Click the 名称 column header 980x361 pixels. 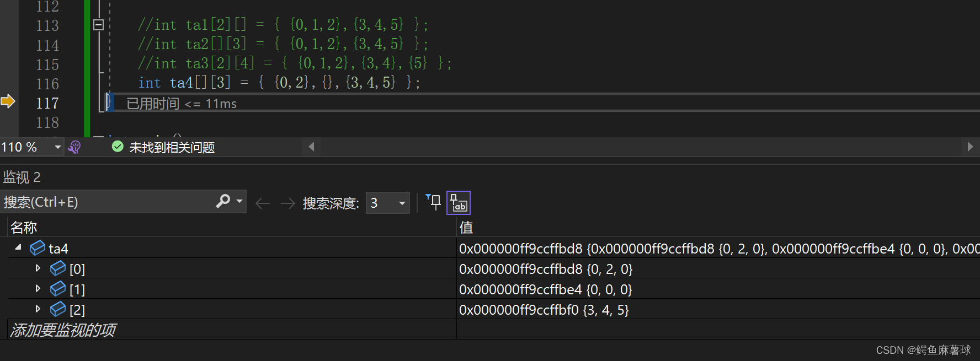tap(24, 228)
